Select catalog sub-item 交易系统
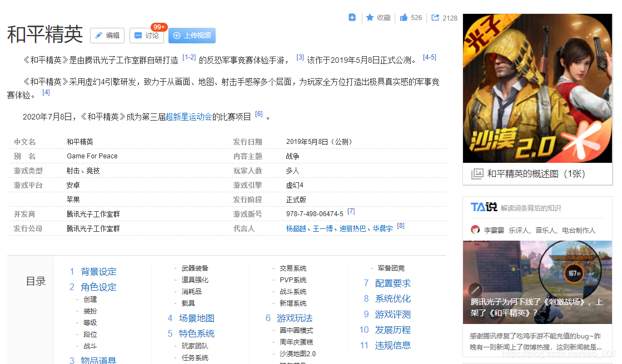The height and width of the screenshot is (364, 622). click(x=293, y=268)
